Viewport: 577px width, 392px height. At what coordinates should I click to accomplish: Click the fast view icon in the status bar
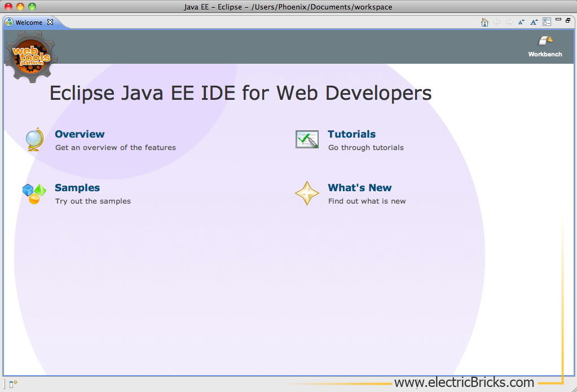point(14,384)
